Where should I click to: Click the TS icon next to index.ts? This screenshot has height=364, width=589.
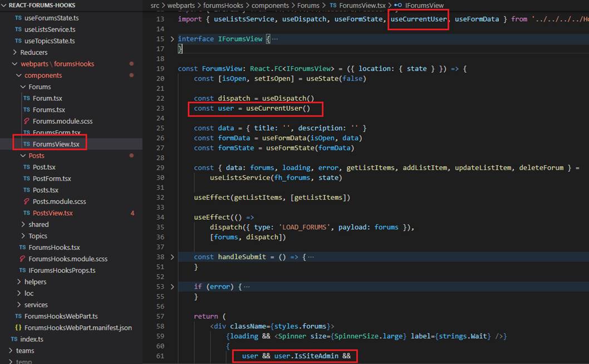coord(14,340)
